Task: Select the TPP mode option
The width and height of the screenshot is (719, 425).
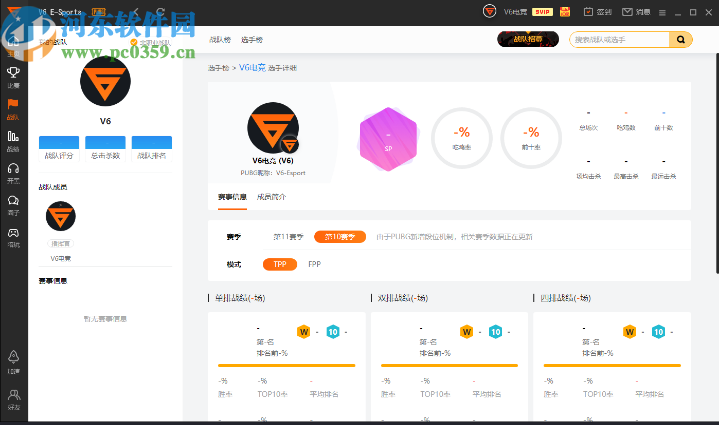Action: [280, 264]
